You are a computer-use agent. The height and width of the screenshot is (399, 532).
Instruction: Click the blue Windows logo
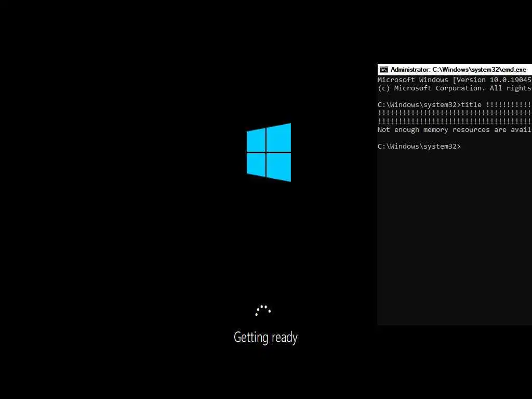click(269, 152)
